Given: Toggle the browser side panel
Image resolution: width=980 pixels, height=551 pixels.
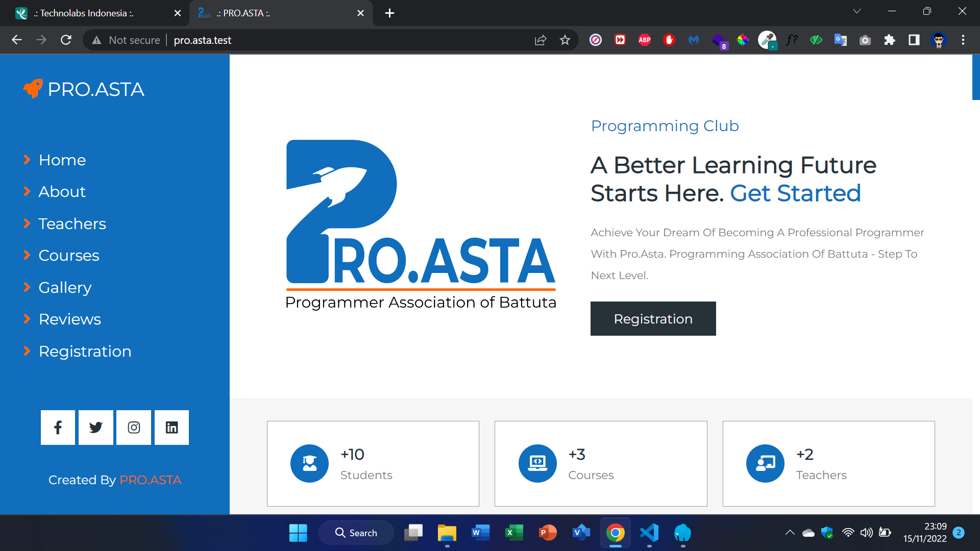Looking at the screenshot, I should [x=914, y=40].
